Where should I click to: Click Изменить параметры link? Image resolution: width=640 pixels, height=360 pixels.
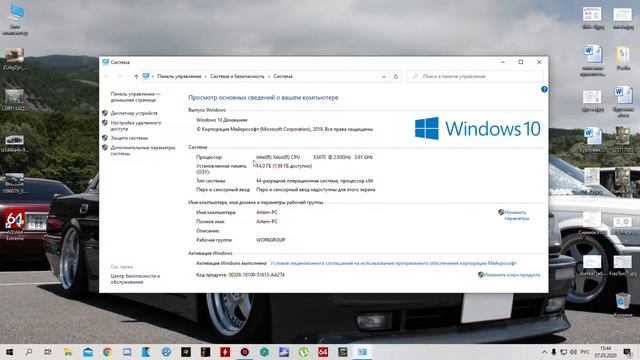point(516,215)
